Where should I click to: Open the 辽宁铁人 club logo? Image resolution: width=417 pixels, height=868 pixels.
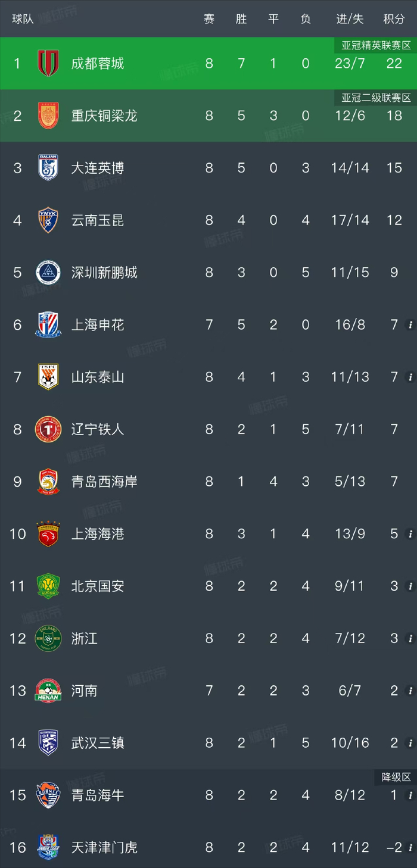click(x=48, y=429)
